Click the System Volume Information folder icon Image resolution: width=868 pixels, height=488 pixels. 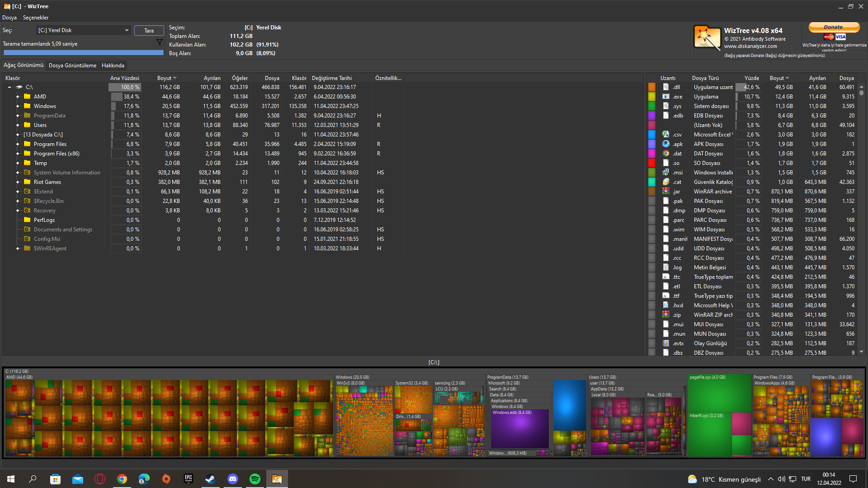pos(27,172)
